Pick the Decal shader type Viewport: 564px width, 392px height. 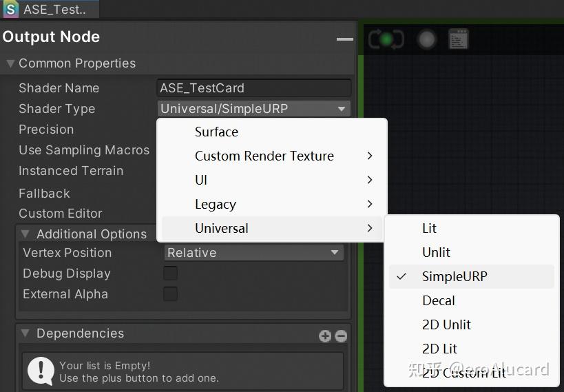(439, 301)
